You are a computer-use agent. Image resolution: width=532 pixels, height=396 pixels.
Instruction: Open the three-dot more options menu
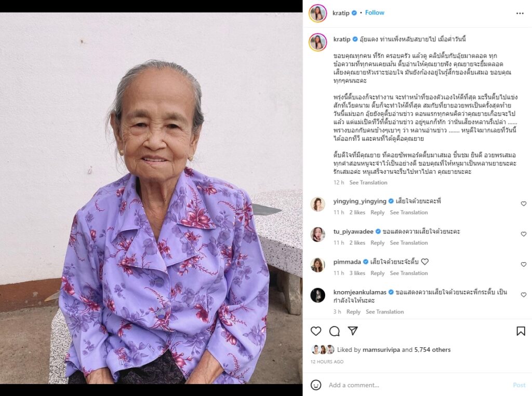(520, 13)
